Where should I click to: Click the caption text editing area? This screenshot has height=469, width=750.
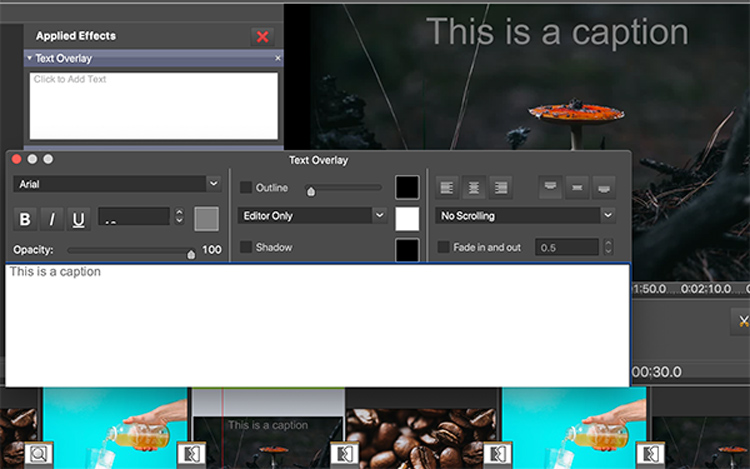click(x=317, y=325)
